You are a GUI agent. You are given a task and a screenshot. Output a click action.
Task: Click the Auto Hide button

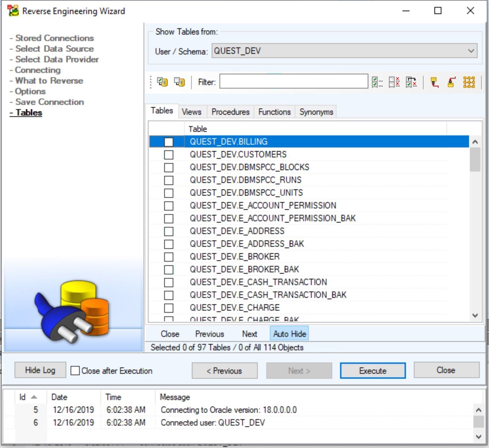pyautogui.click(x=289, y=334)
